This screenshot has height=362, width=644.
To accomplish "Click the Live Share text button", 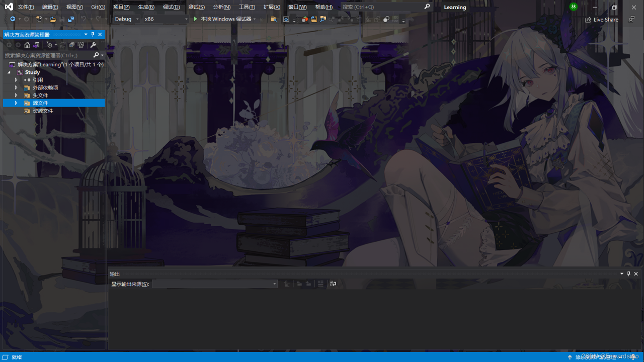I will 606,20.
